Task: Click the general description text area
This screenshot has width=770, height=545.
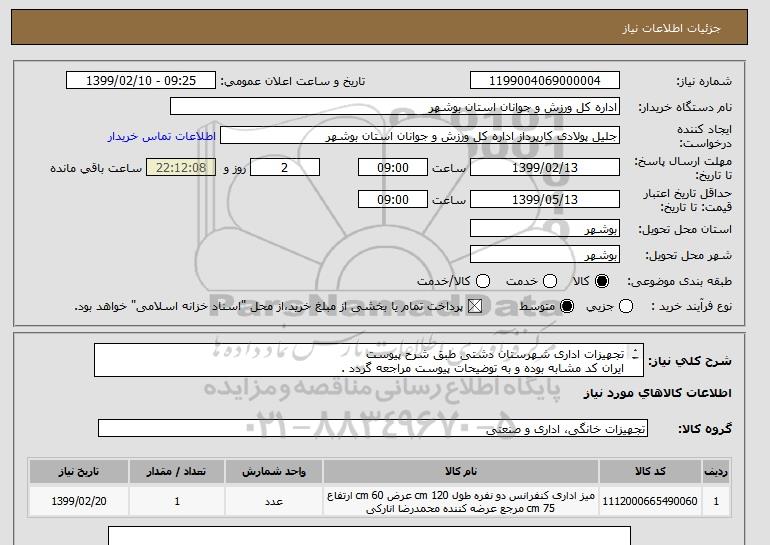Action: click(x=369, y=360)
